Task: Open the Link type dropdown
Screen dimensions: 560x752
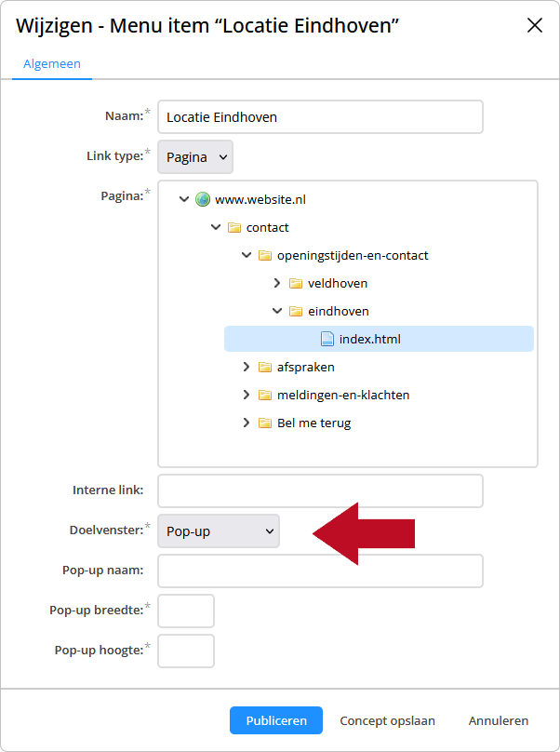Action: coord(195,157)
